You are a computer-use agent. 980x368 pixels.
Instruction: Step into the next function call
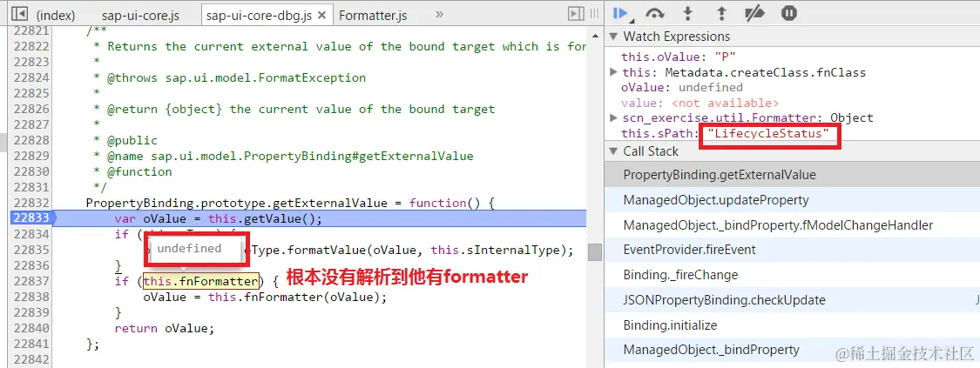(688, 13)
